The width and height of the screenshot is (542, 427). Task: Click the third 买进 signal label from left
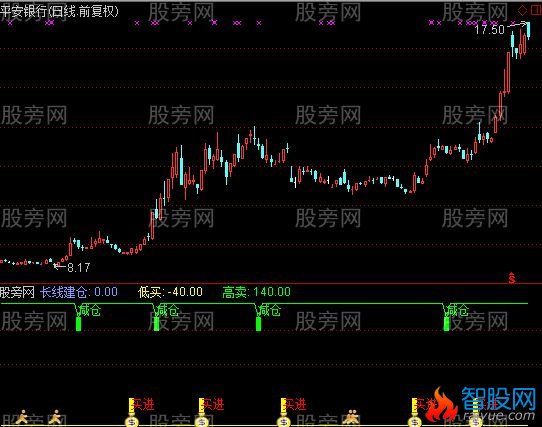point(295,404)
